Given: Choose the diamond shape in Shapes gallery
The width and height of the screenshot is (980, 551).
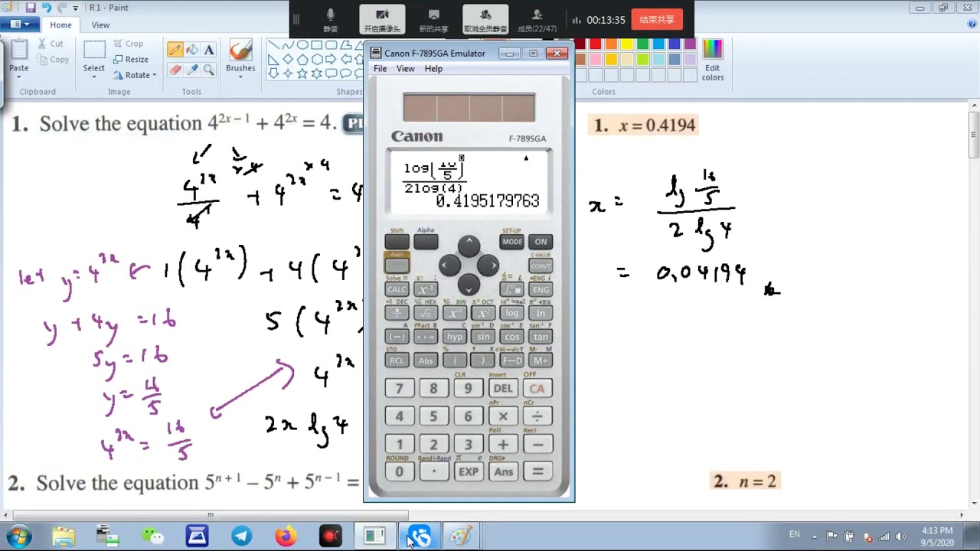Looking at the screenshot, I should [288, 59].
